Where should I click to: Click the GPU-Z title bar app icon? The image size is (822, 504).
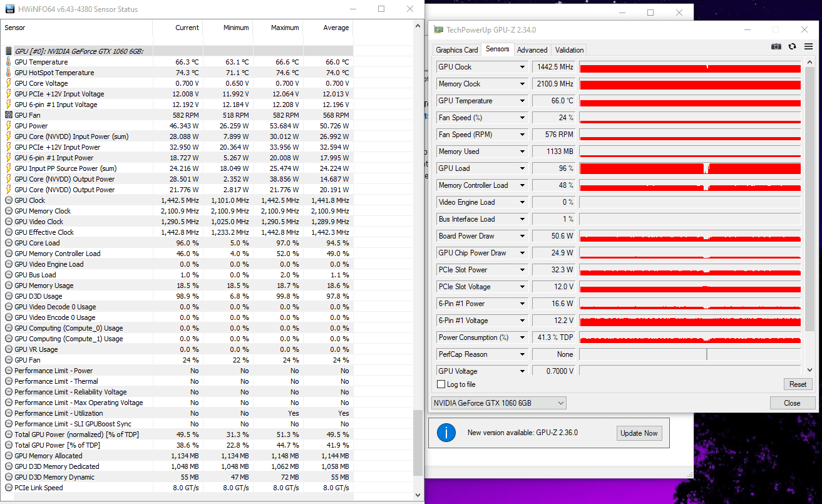[439, 30]
